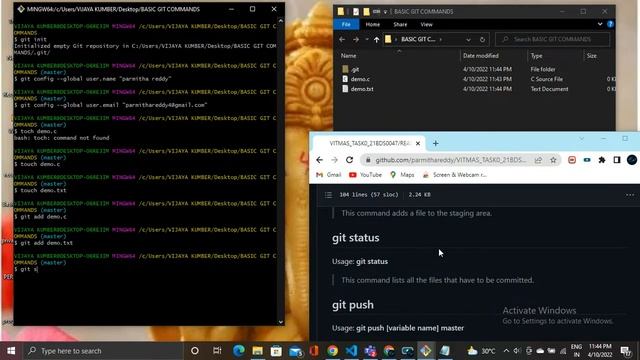The height and width of the screenshot is (360, 640).
Task: Click the Search BASIC GIT COMMANDS box
Action: (x=552, y=39)
